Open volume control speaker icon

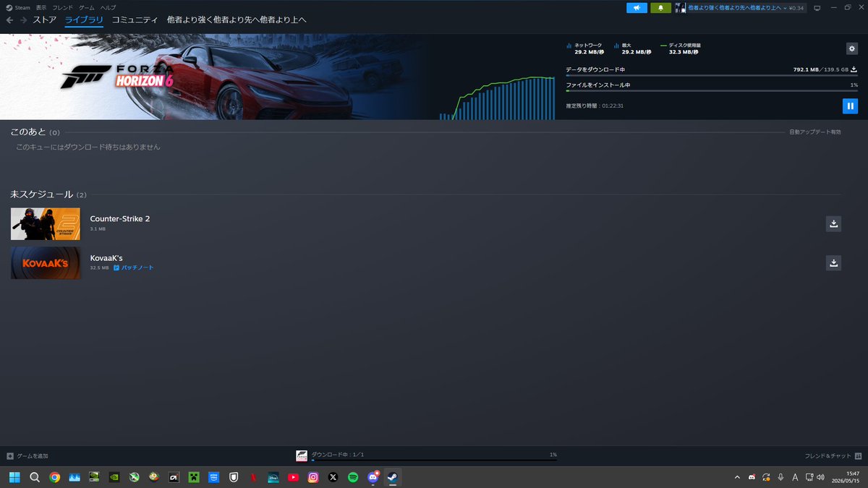pos(821,477)
